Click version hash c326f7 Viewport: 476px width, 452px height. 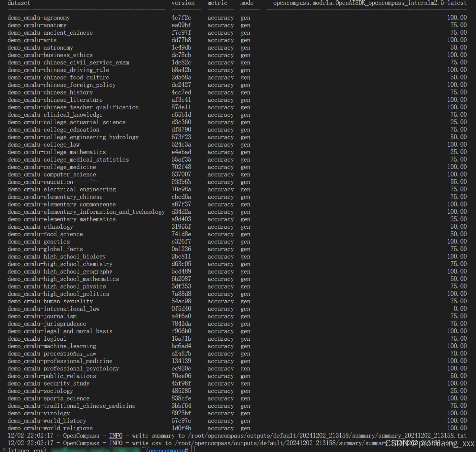(181, 242)
